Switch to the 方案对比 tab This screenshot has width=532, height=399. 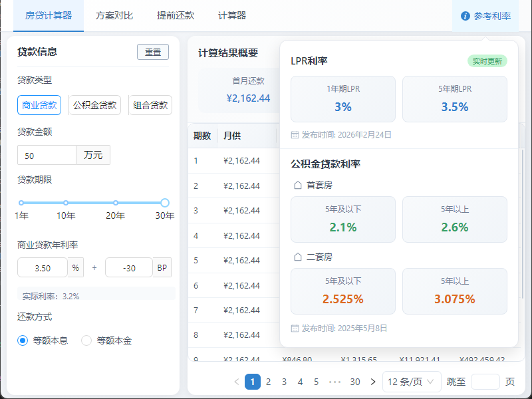114,15
